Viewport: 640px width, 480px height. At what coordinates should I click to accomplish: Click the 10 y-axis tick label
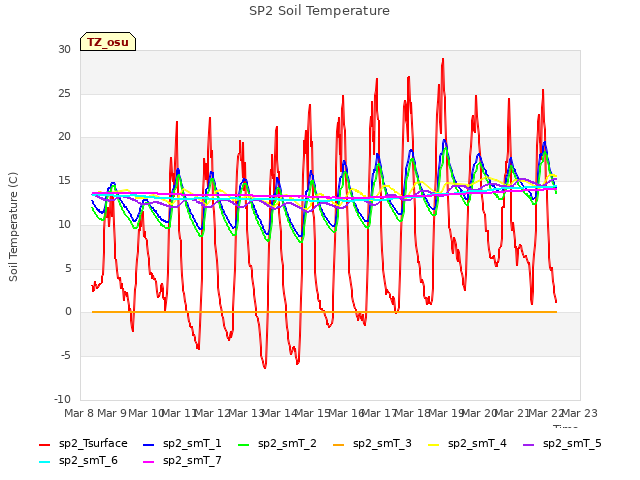point(64,224)
